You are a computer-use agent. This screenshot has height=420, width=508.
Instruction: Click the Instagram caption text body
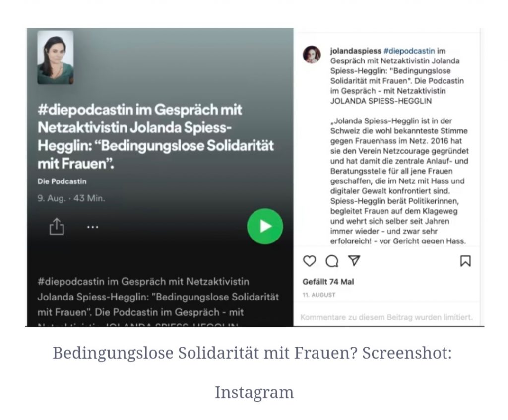pyautogui.click(x=399, y=146)
